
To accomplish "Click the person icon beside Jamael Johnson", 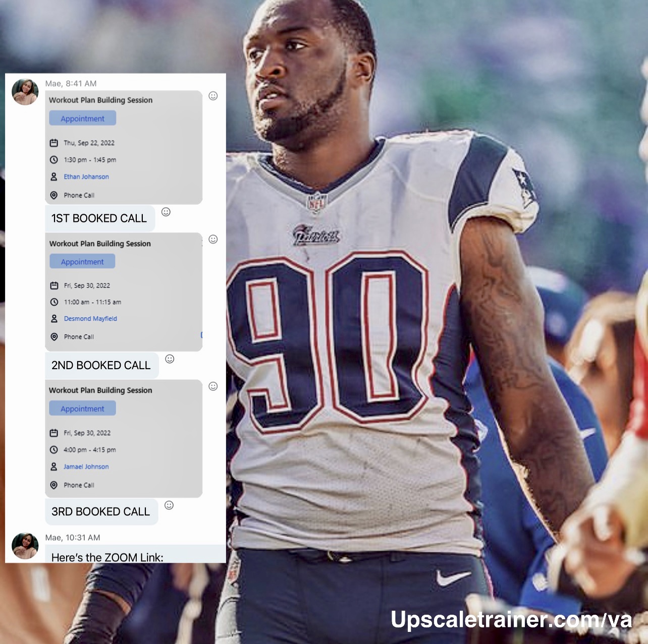I will (x=54, y=466).
